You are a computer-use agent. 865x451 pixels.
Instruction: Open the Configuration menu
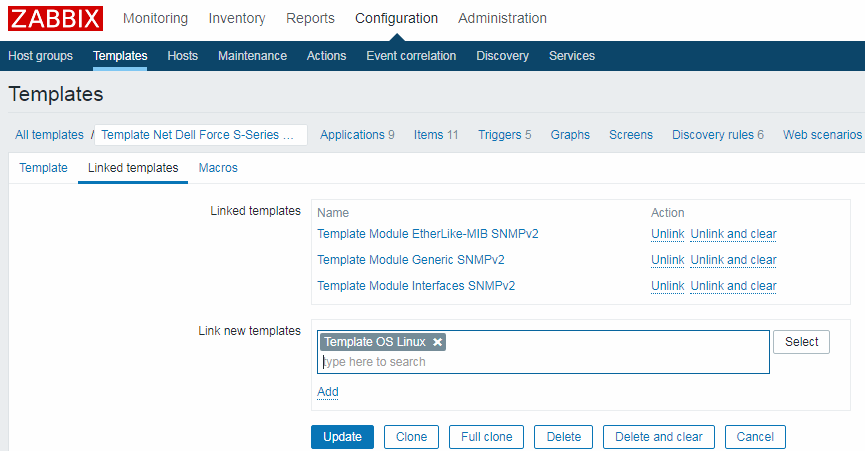click(x=396, y=18)
